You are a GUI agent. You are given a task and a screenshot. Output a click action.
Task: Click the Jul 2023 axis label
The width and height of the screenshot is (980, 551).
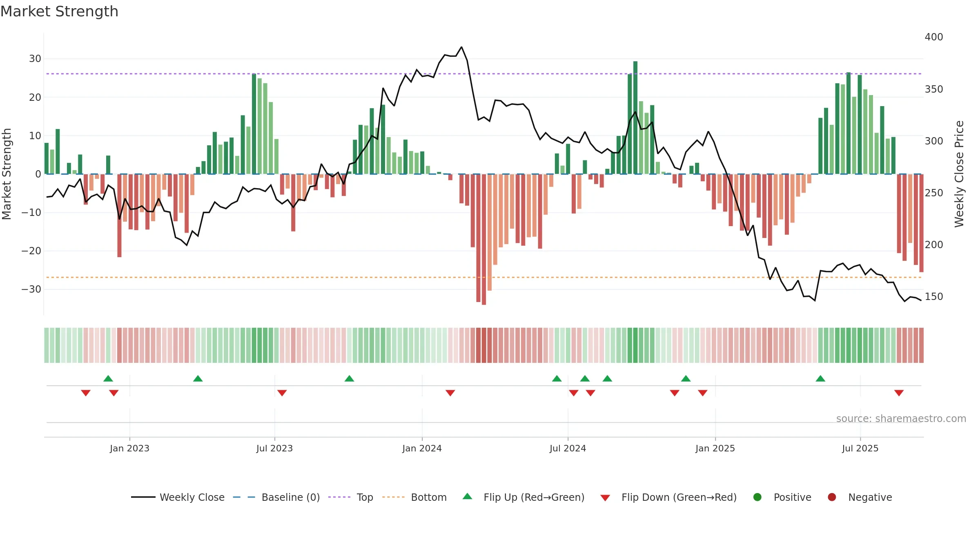[274, 448]
